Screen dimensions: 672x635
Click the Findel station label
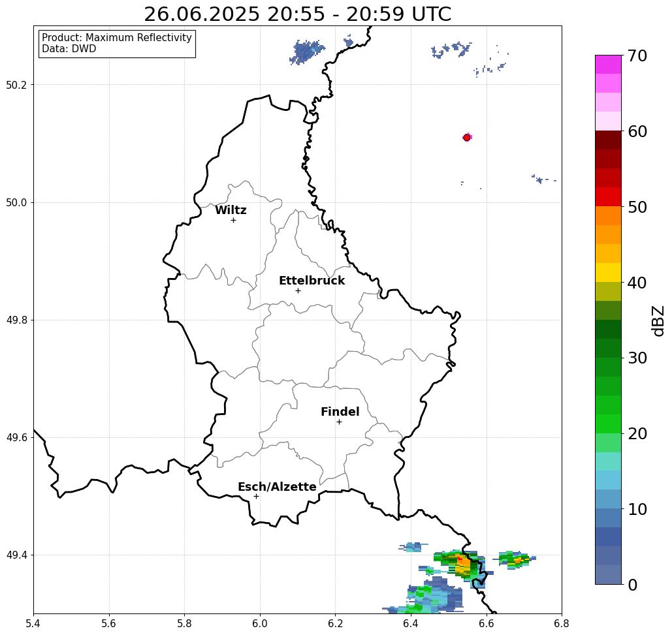pyautogui.click(x=340, y=412)
